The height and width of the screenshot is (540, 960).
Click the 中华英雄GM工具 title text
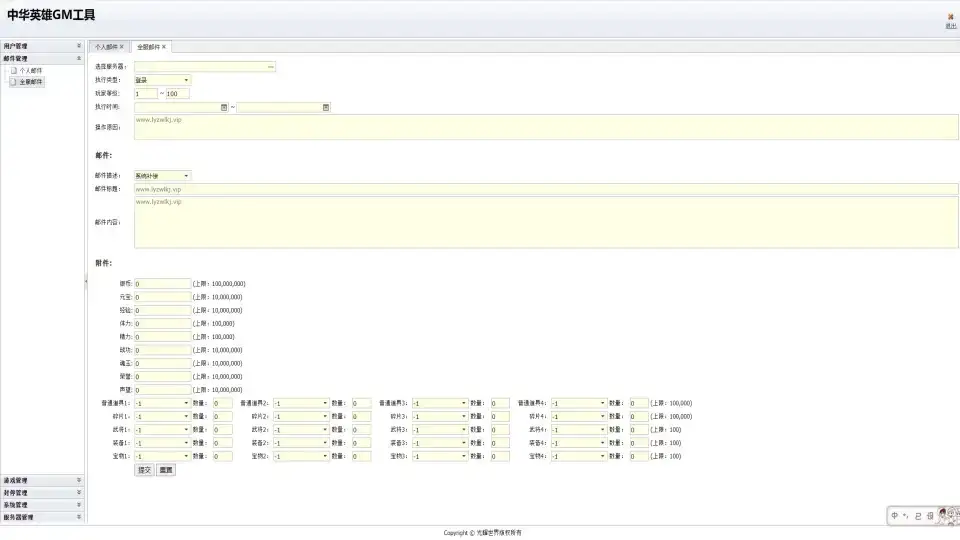tap(51, 15)
